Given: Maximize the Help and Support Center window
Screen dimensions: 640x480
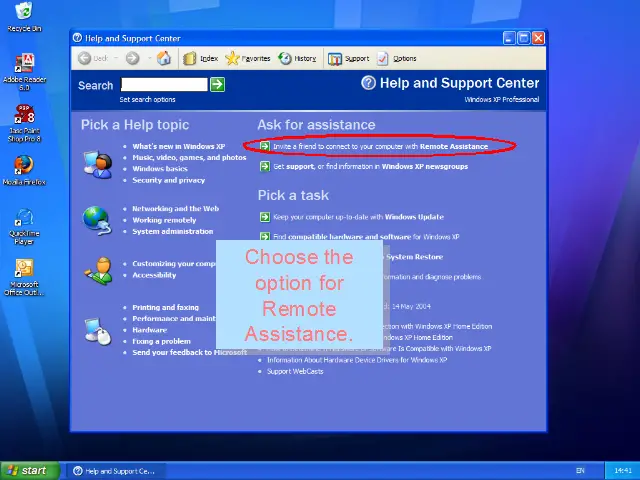Looking at the screenshot, I should coord(524,38).
